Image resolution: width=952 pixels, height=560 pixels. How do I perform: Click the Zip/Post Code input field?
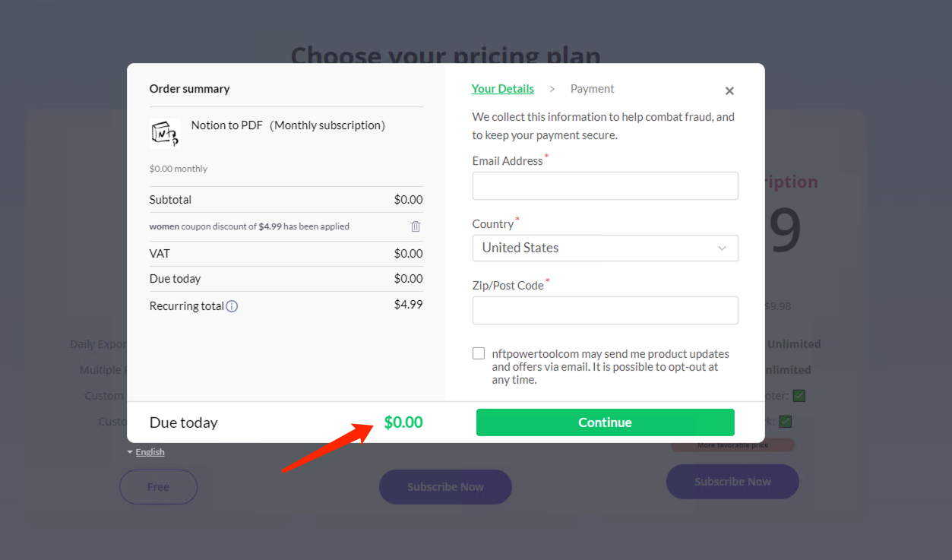point(605,310)
